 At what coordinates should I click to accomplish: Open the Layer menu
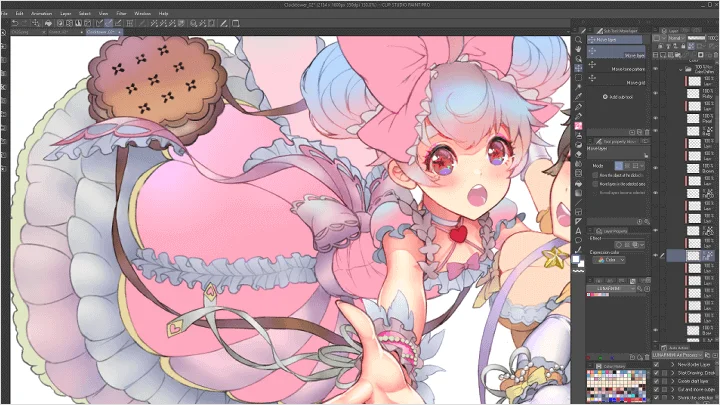pyautogui.click(x=65, y=13)
